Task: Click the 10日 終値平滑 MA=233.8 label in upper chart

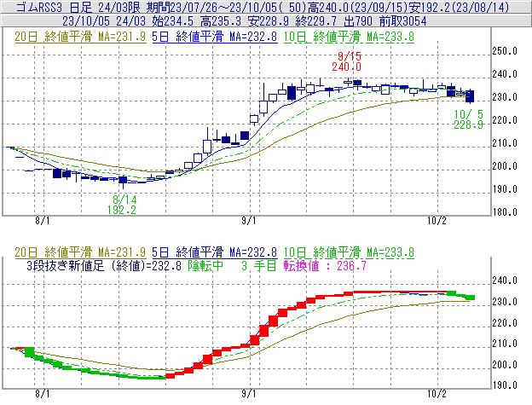Action: tap(349, 37)
